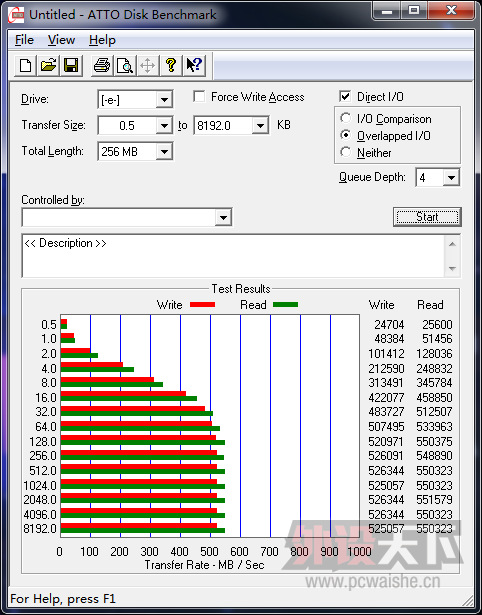Click Transfer Rate - MB / Sec axis label
Viewport: 482px width, 615px height.
click(204, 565)
